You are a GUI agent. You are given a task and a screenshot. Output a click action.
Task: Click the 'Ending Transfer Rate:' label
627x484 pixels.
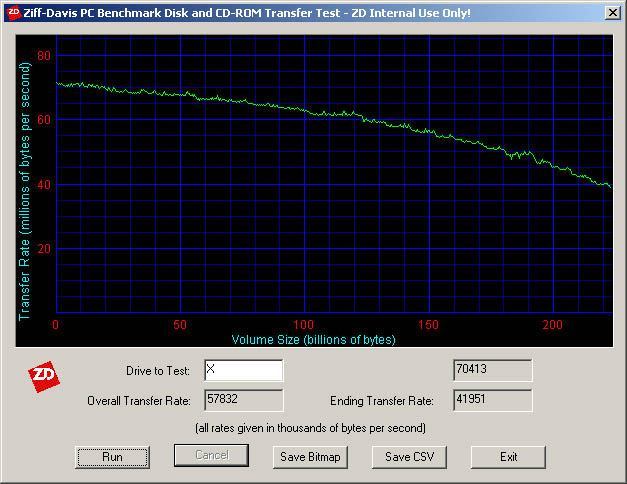pyautogui.click(x=382, y=401)
